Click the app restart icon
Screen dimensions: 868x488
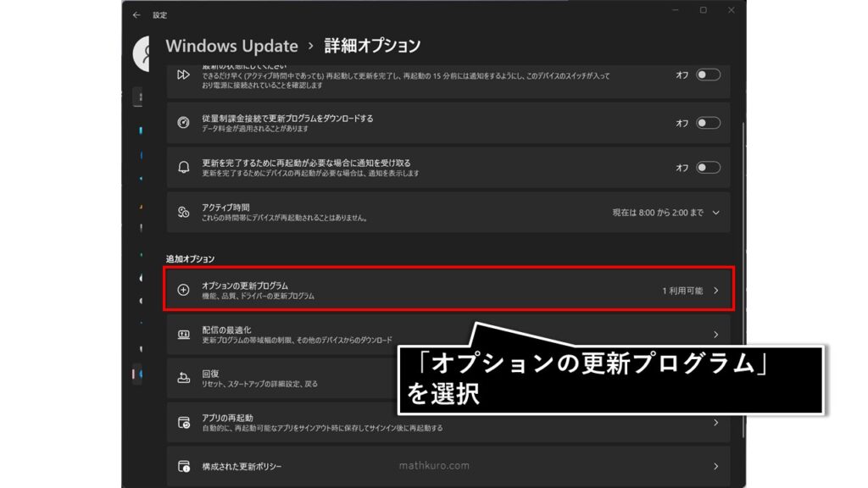(x=183, y=423)
